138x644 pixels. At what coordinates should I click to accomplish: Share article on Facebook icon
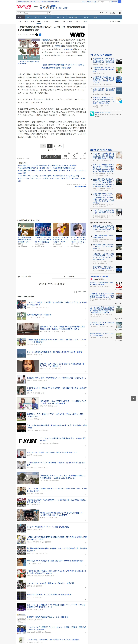point(40,35)
